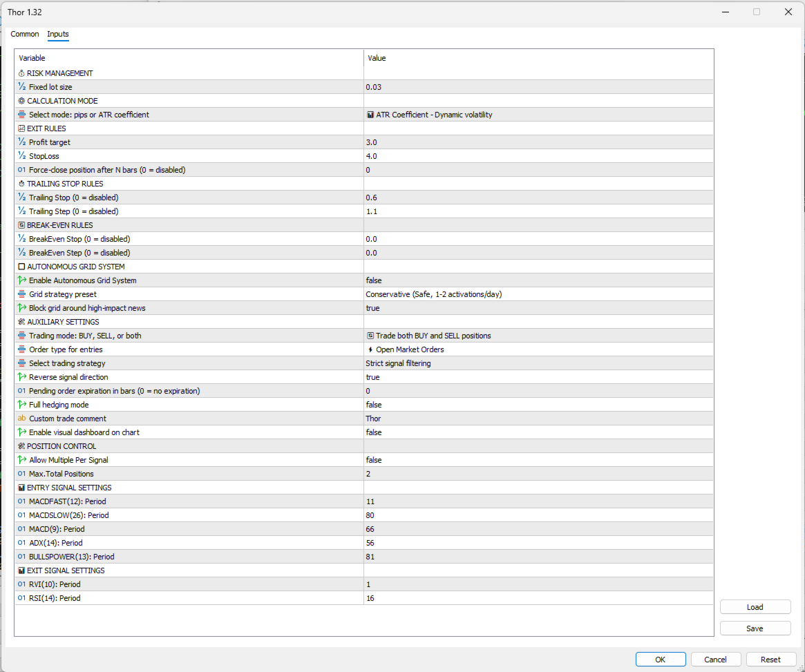The image size is (805, 672).
Task: Click the bool icon of Enable Autonomous Grid System
Action: [x=21, y=280]
